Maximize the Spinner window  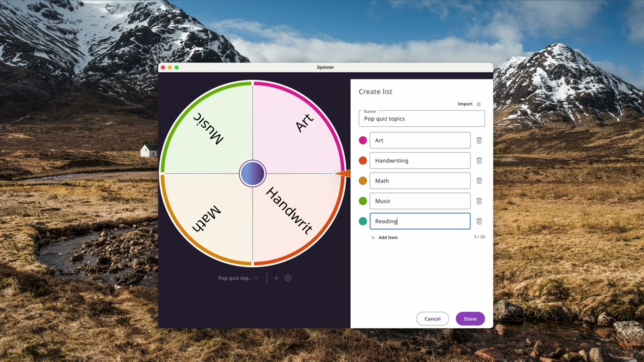[x=177, y=67]
